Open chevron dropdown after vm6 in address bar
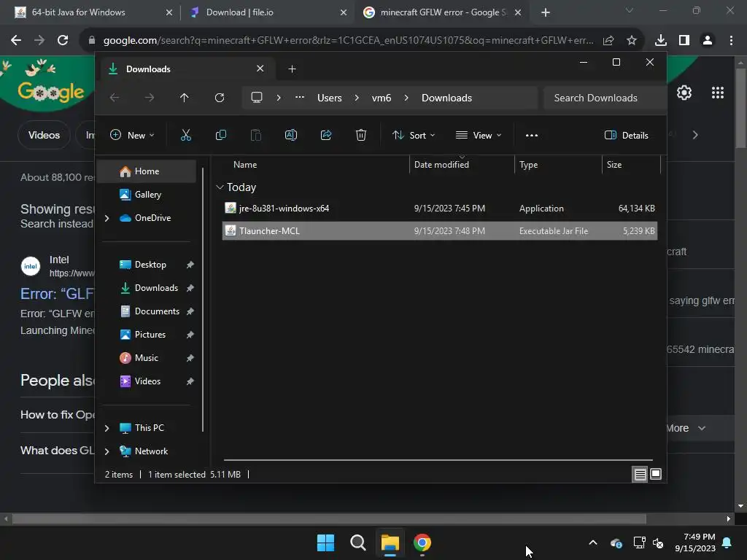 pos(406,98)
